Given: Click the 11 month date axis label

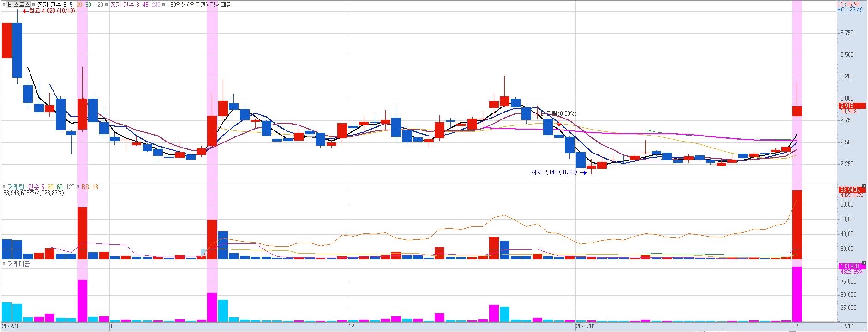Looking at the screenshot, I should pyautogui.click(x=113, y=326).
